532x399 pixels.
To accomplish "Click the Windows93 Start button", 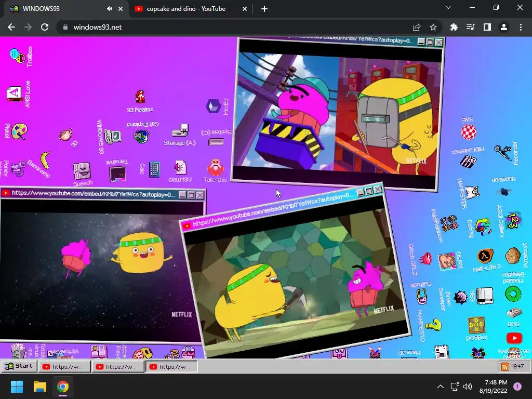I will tap(19, 366).
